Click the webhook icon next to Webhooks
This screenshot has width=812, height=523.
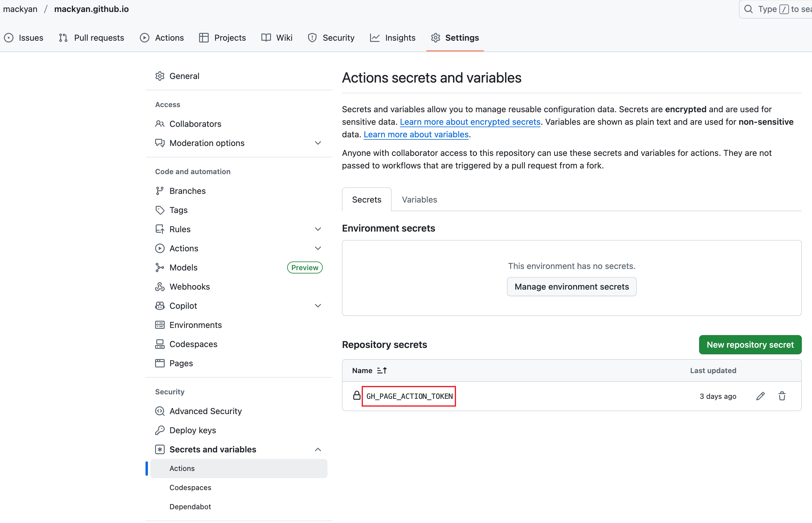pyautogui.click(x=160, y=287)
